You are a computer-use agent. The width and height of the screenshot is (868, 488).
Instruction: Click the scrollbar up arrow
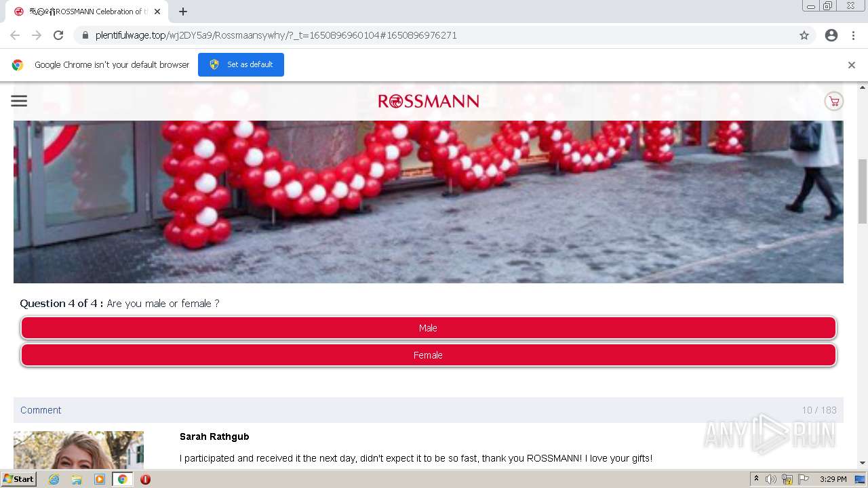[863, 87]
